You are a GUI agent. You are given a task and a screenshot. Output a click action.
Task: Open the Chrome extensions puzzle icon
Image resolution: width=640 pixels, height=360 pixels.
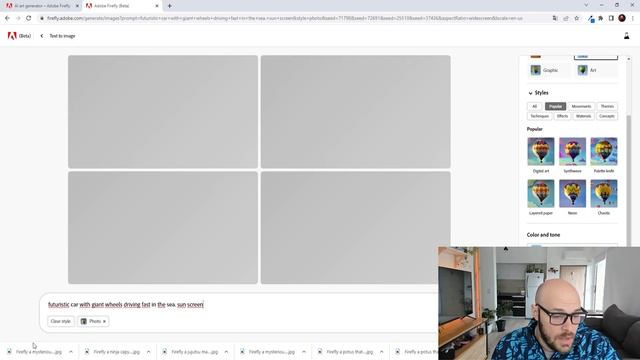601,18
